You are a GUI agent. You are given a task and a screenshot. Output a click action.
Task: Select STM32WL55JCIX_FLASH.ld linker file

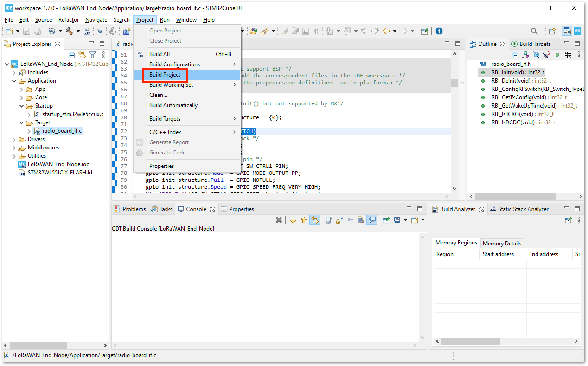point(55,173)
